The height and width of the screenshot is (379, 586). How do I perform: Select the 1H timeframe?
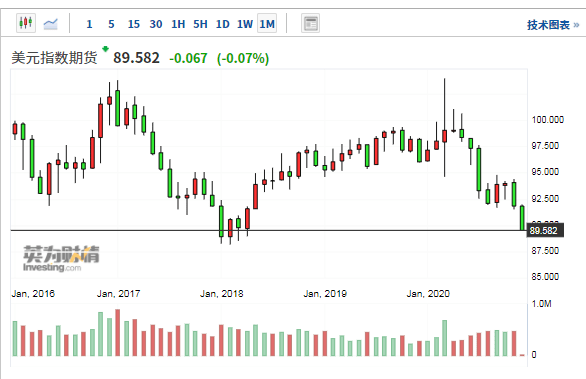178,24
